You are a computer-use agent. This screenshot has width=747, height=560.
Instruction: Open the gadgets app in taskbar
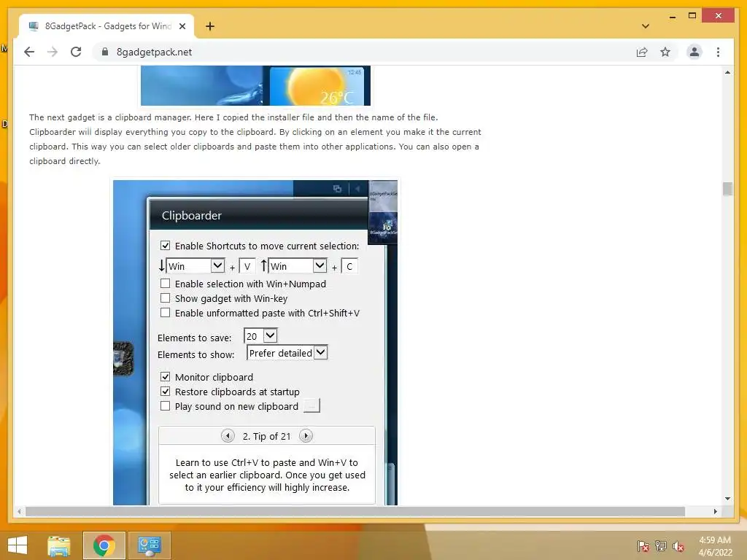coord(149,545)
